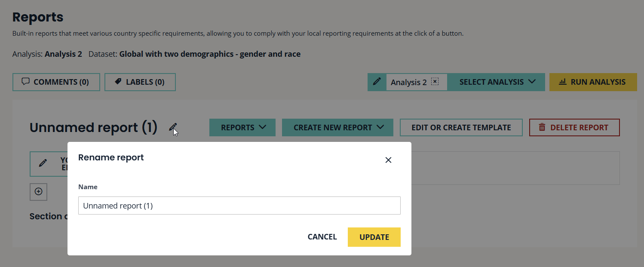The image size is (644, 267).
Task: Click Edit or Create Template
Action: pyautogui.click(x=461, y=128)
